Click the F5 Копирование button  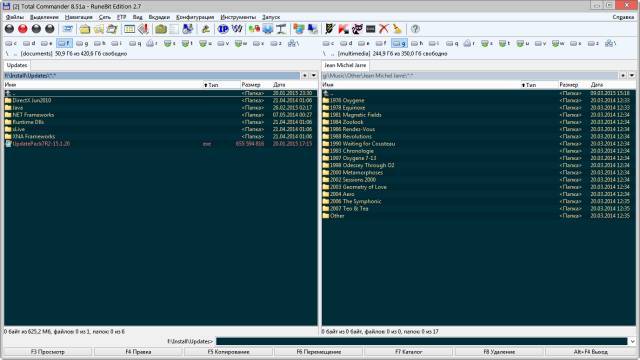point(229,352)
